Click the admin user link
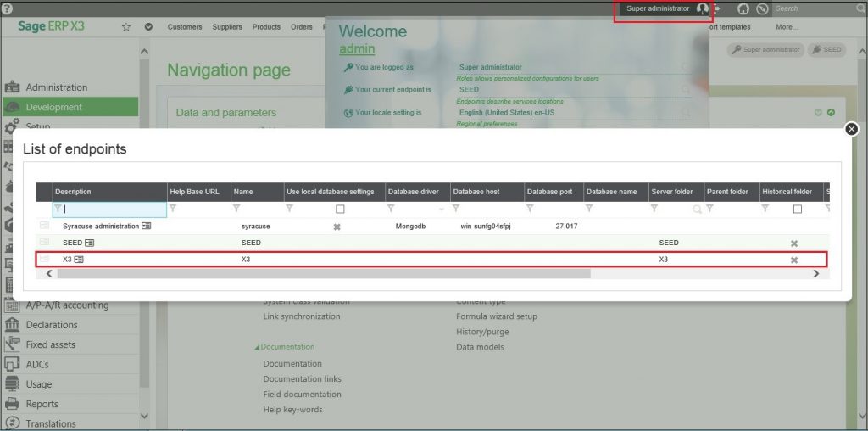Viewport: 868px width, 431px height. [x=357, y=48]
